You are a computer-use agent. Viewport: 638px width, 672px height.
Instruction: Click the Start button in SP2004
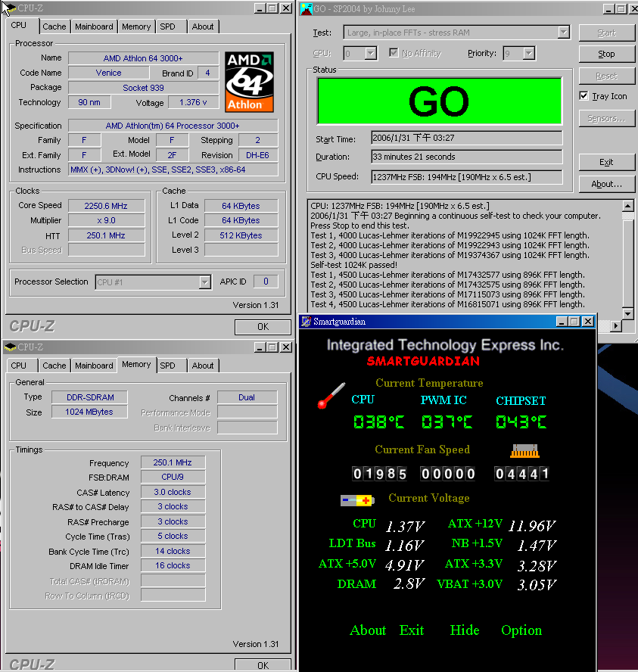pos(606,33)
